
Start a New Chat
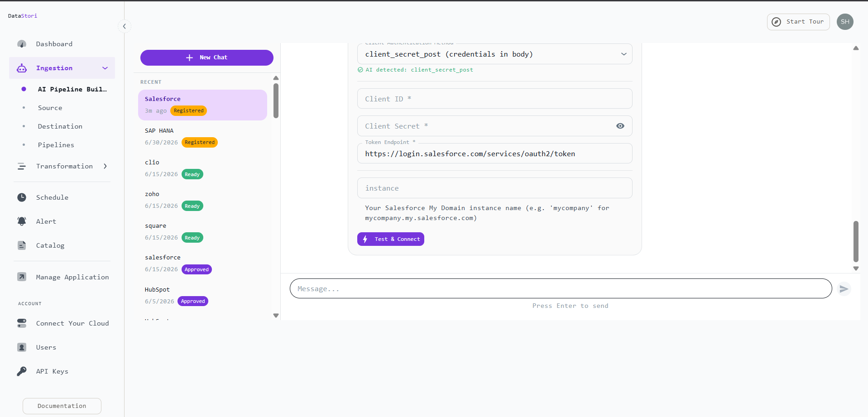point(207,58)
